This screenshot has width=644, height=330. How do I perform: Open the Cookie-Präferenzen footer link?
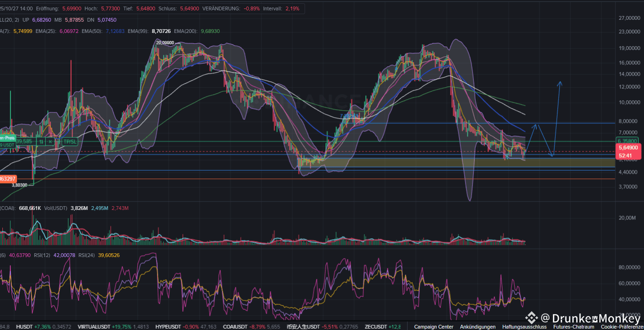pos(622,327)
